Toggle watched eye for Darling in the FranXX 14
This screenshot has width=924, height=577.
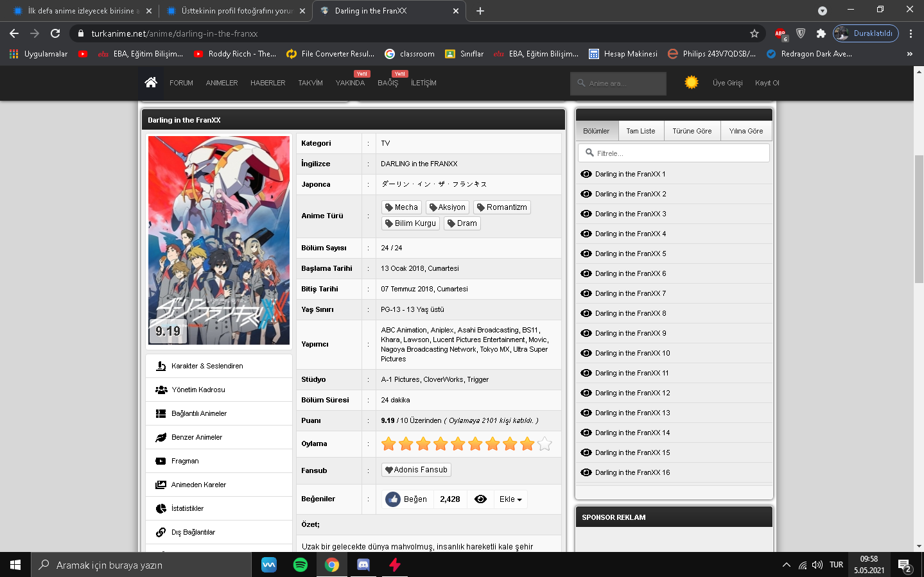point(586,433)
